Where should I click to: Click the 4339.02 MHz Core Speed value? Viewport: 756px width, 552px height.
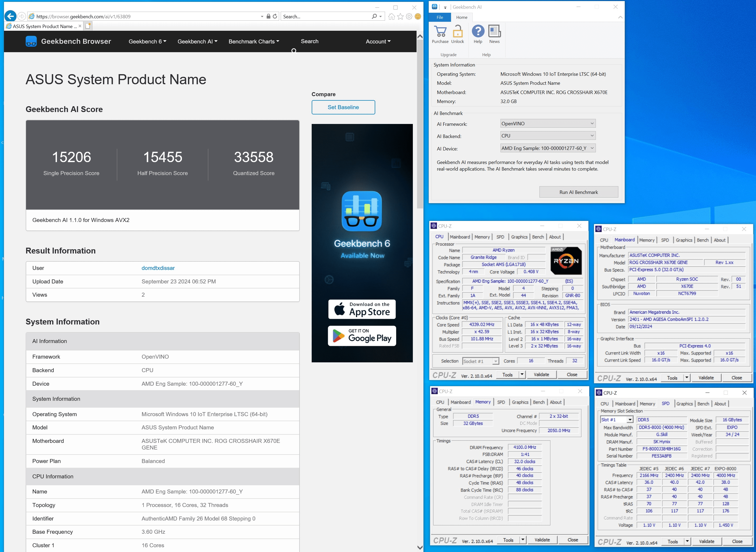tap(481, 324)
